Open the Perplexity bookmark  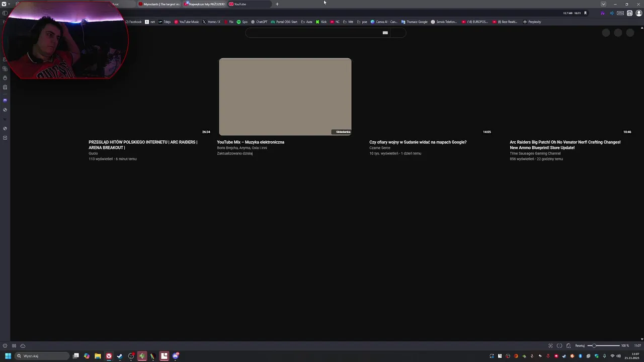[x=532, y=22]
